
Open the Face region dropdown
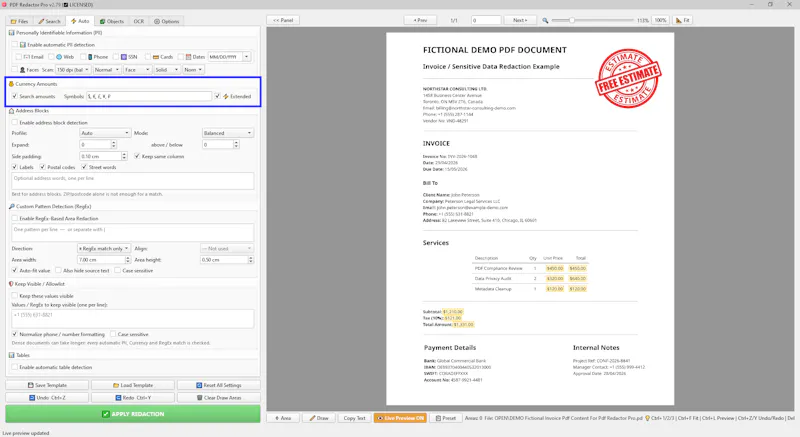point(137,69)
